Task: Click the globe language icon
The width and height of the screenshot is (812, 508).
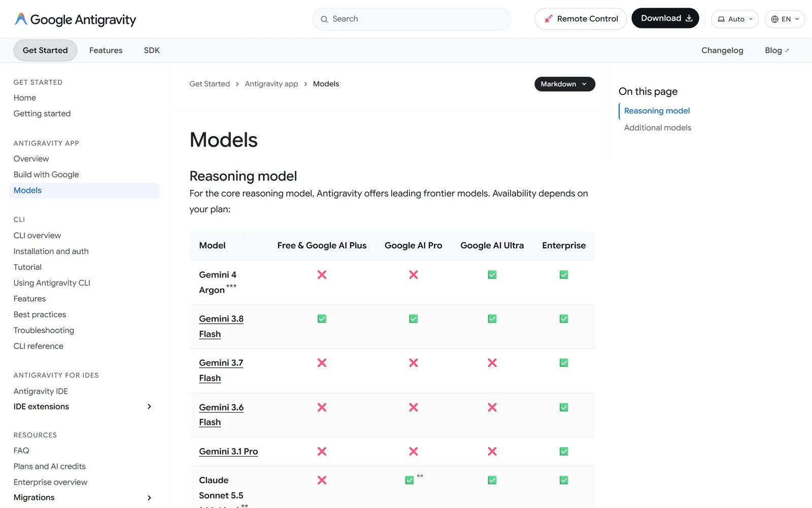Action: coord(774,19)
